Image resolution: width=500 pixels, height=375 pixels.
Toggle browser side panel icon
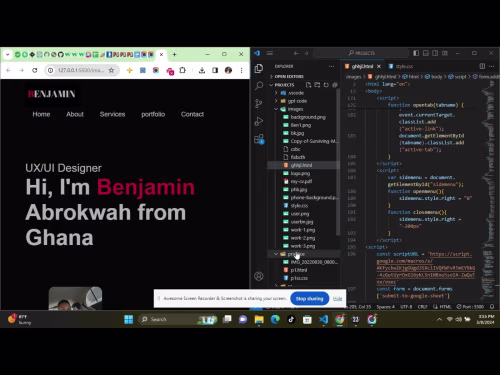pos(215,70)
